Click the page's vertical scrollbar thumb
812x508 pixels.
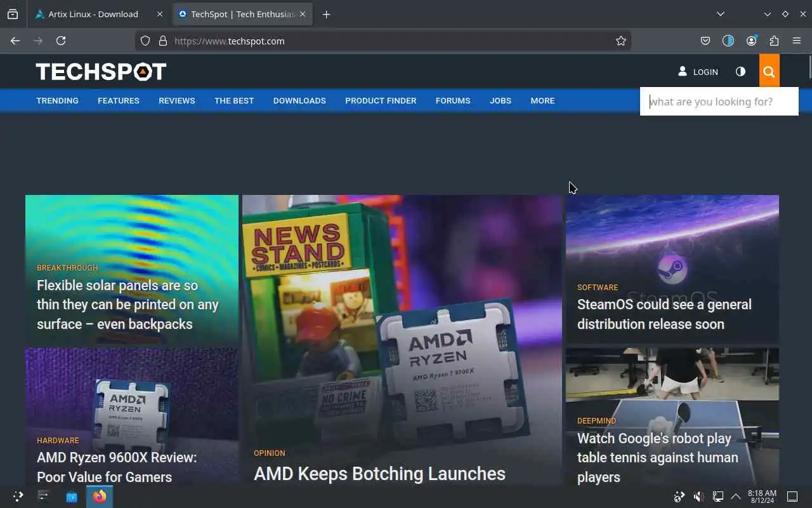point(809,69)
